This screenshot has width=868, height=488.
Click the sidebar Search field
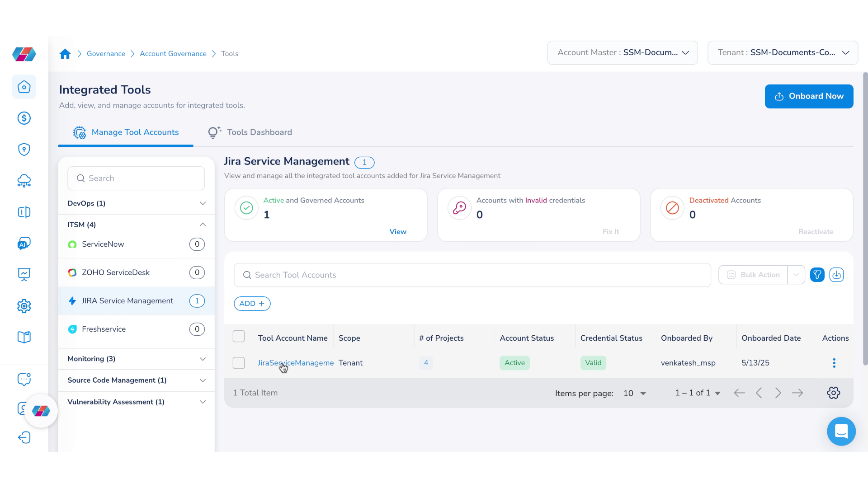pyautogui.click(x=136, y=178)
